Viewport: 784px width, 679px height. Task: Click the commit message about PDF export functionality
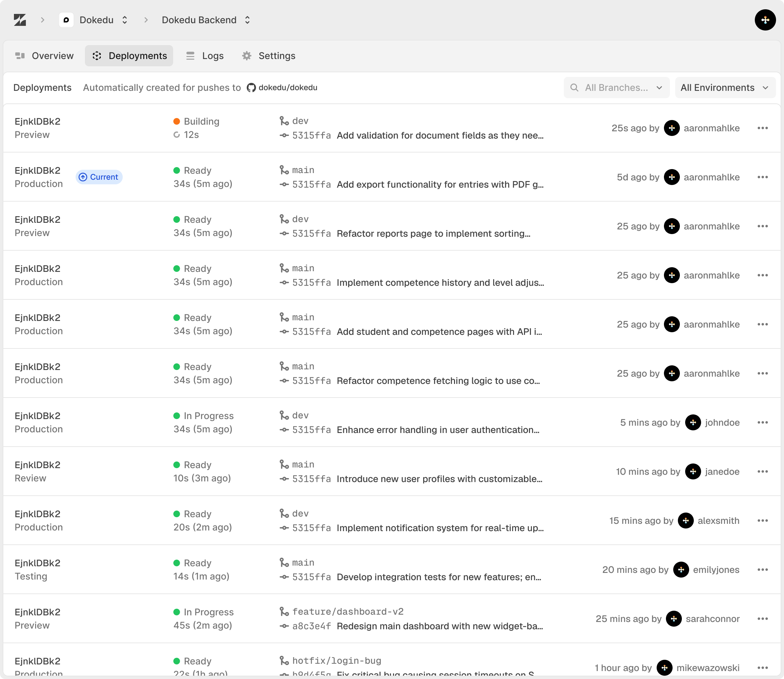pos(440,185)
